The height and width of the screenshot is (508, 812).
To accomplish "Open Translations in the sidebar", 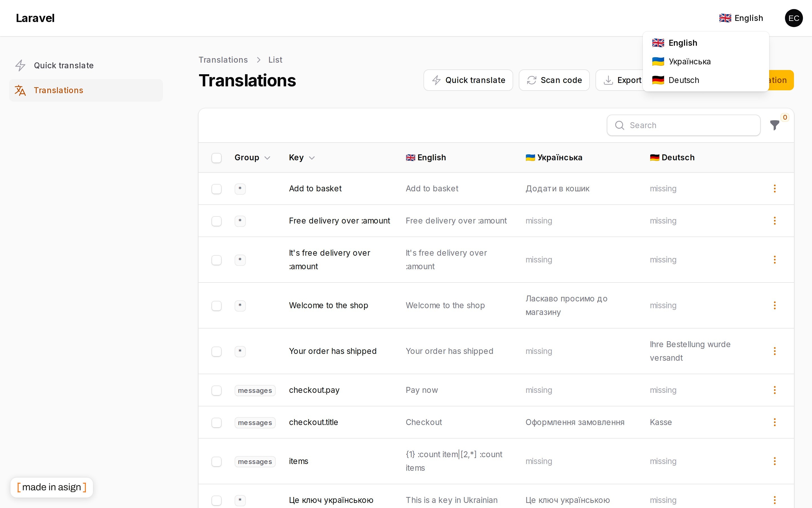I will [86, 90].
